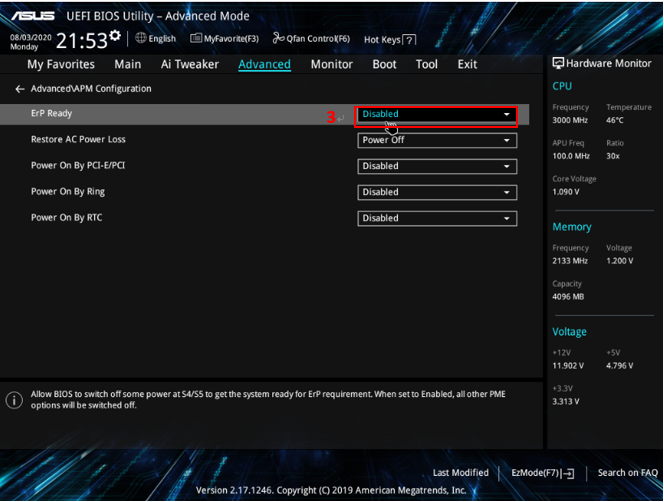Click the info icon in the help area
This screenshot has height=502, width=664.
coord(14,400)
